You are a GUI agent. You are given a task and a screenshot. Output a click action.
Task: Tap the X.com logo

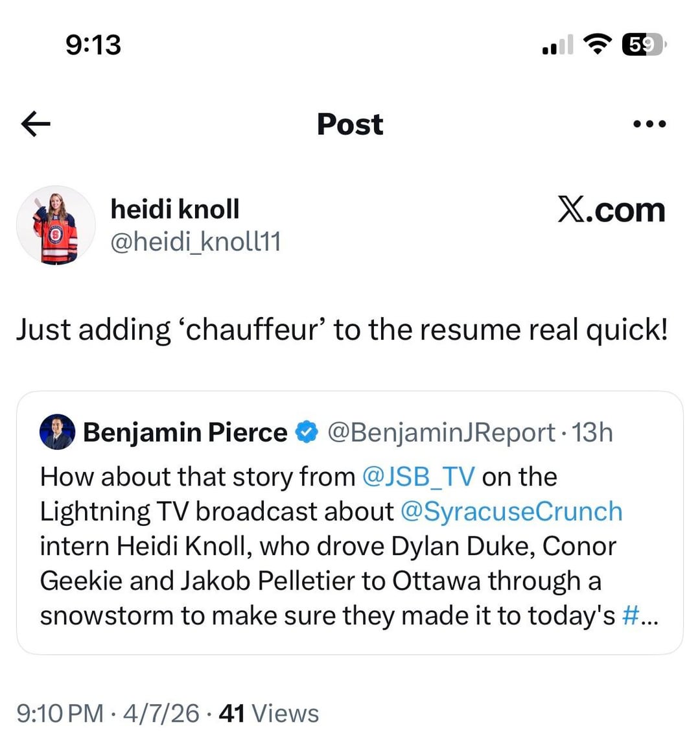(x=611, y=210)
